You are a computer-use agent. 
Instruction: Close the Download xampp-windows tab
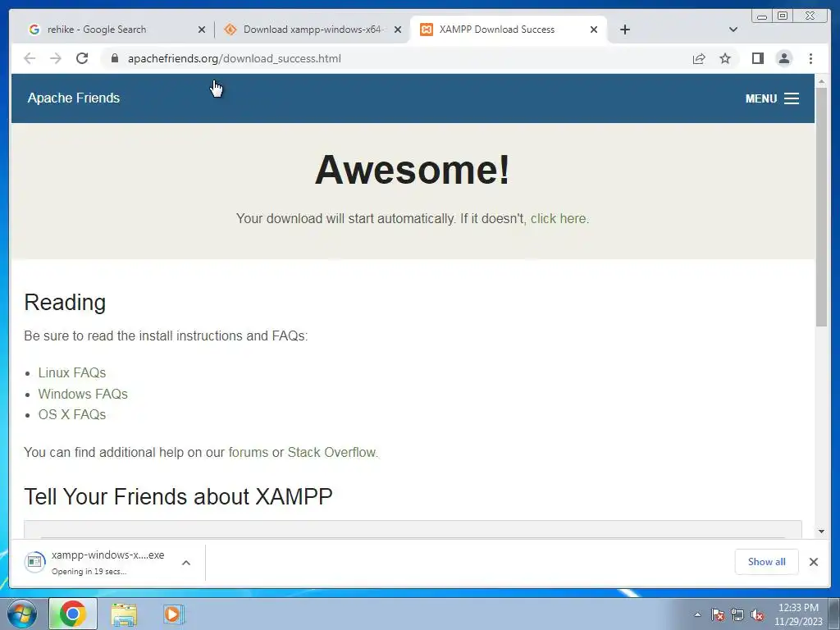pos(398,30)
